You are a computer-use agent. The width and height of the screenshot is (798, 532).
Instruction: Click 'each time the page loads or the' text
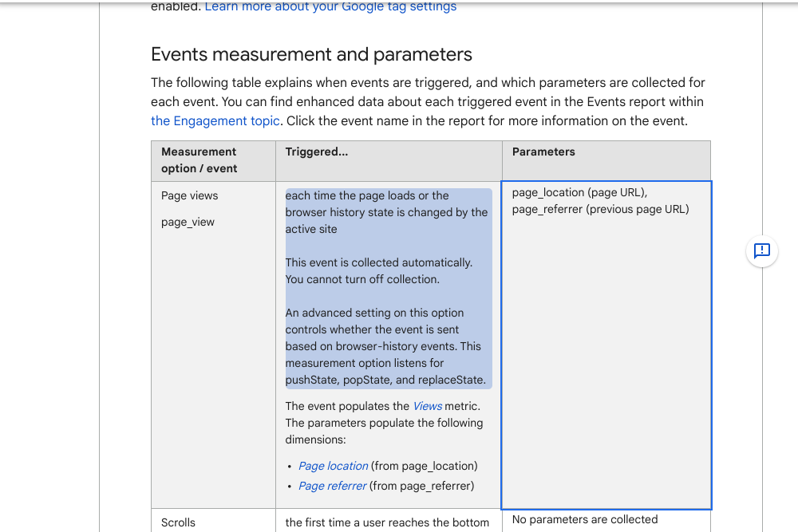coord(367,196)
